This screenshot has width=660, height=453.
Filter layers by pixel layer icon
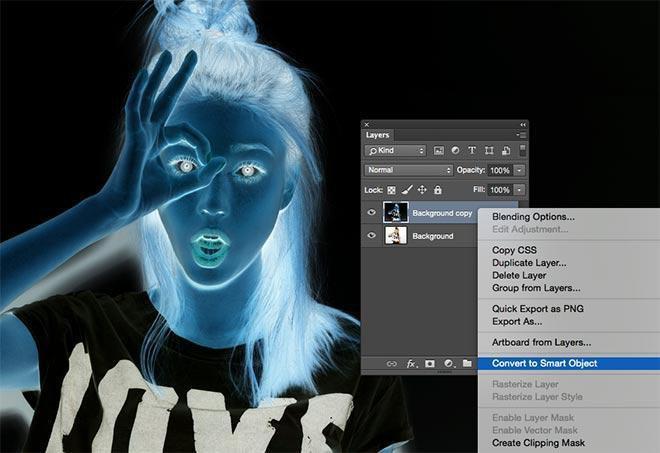tap(440, 150)
